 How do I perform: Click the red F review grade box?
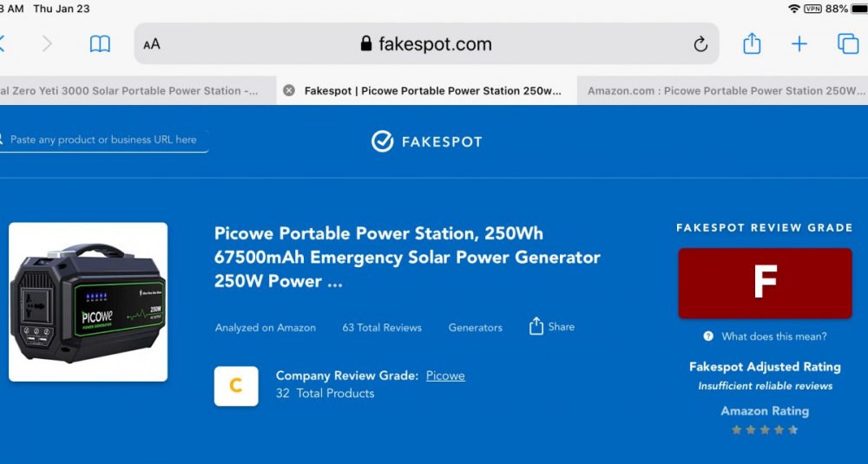(765, 283)
